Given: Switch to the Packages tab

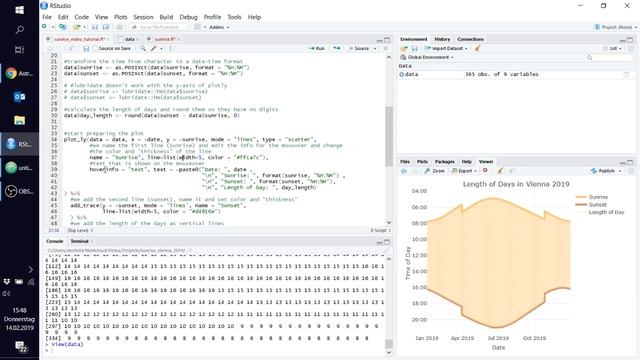Looking at the screenshot, I should pos(444,162).
